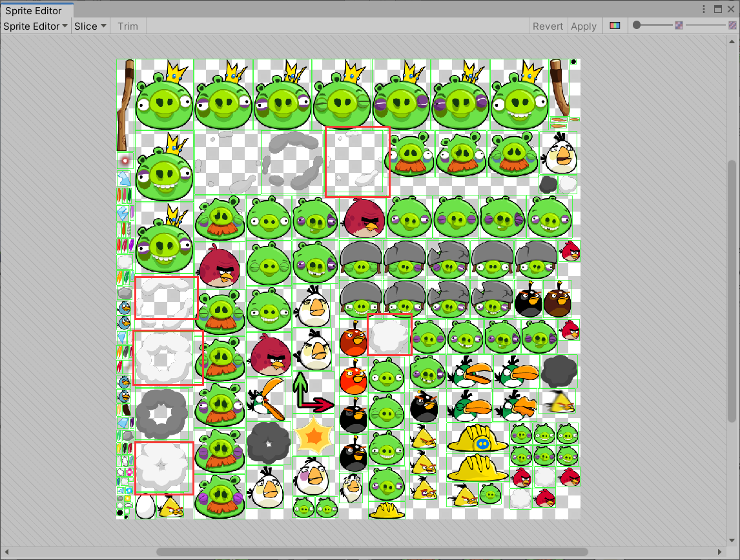Close the Sprite Editor window
Screen dimensions: 740x560
(x=730, y=9)
